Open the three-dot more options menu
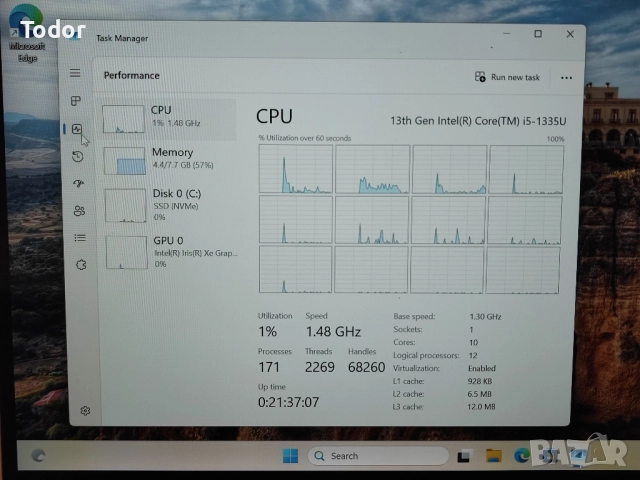Screen dimensions: 640x480 point(566,77)
